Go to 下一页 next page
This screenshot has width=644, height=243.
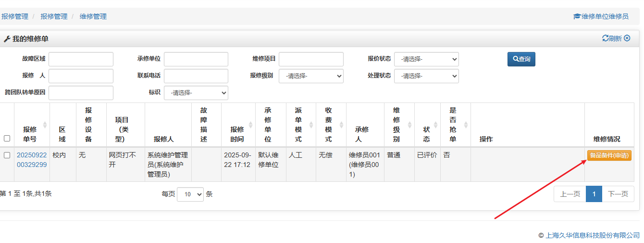[618, 194]
